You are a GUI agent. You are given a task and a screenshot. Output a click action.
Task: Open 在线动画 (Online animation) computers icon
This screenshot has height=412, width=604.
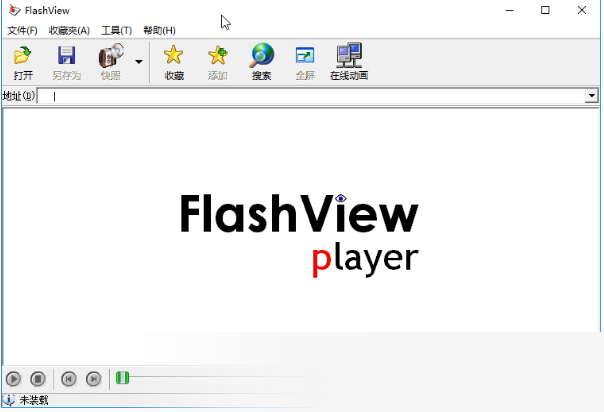click(349, 55)
